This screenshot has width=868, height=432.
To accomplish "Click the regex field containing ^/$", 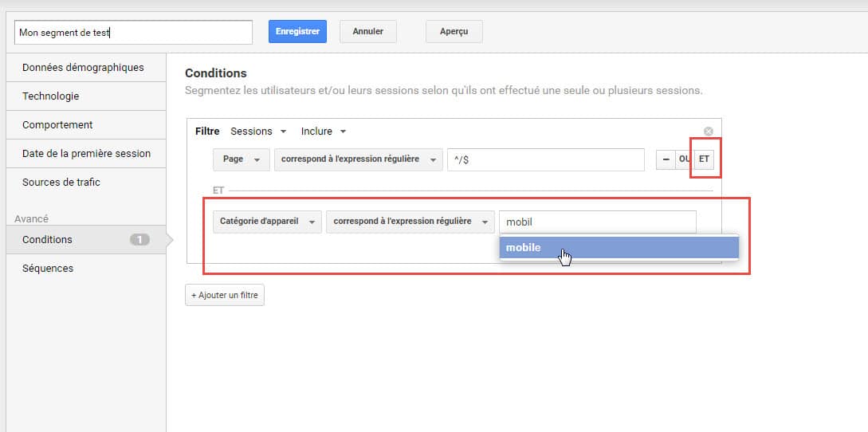I will coord(546,159).
